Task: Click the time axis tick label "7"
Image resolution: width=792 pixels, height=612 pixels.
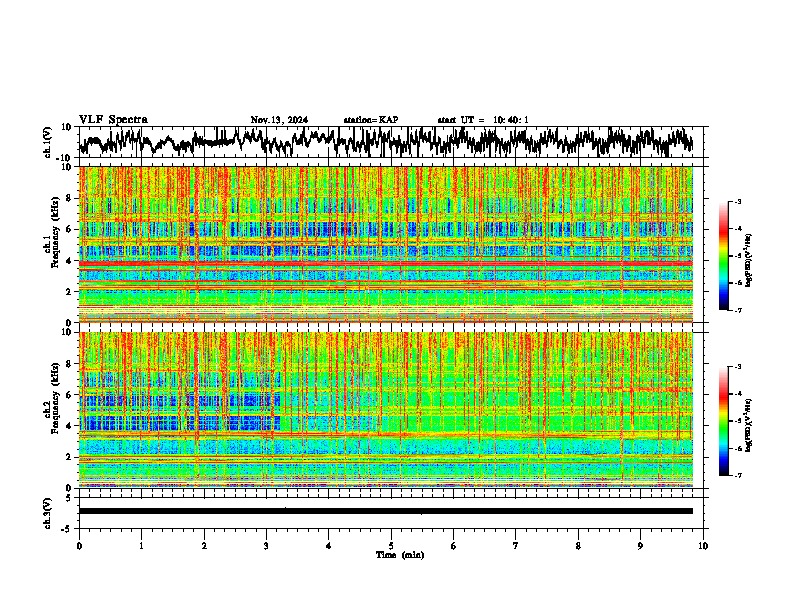Action: 516,546
